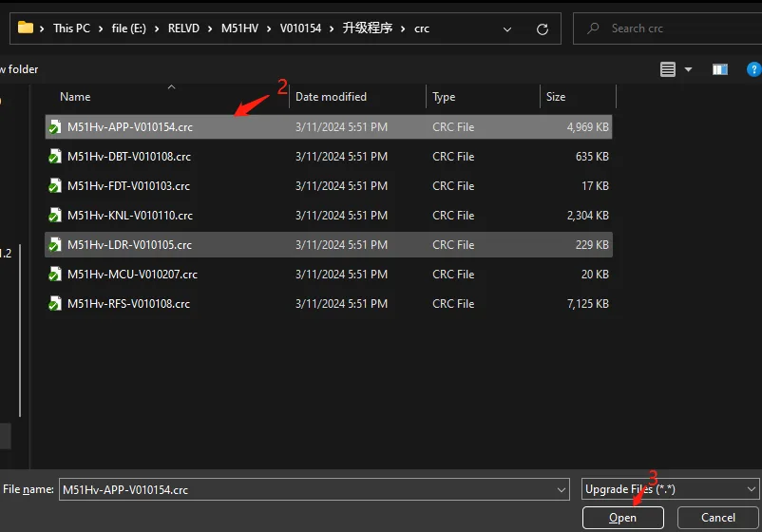Click CRC File type of M51Hv-MCU row
The image size is (762, 532).
pyautogui.click(x=453, y=274)
